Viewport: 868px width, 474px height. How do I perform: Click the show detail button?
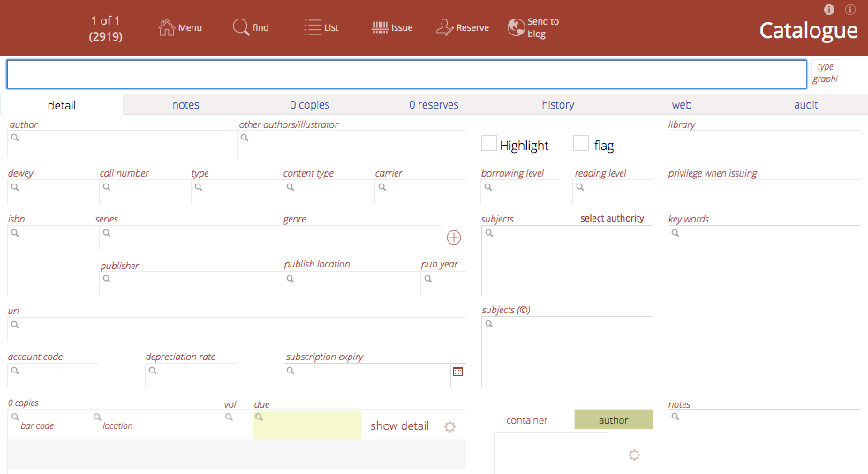click(399, 425)
